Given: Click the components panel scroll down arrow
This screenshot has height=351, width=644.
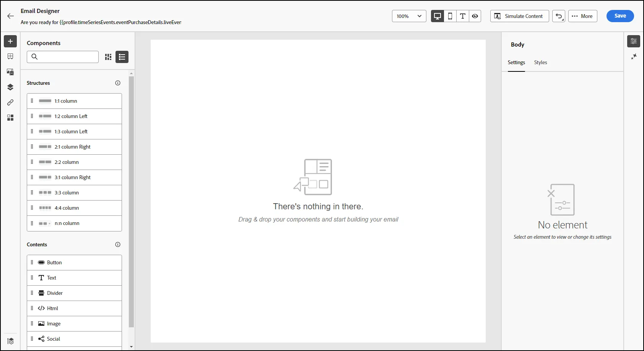Looking at the screenshot, I should 131,347.
